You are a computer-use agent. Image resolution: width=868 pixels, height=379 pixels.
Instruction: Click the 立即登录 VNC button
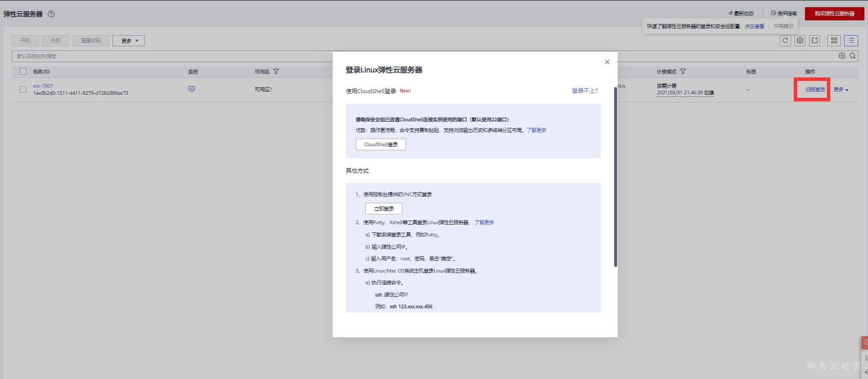pos(384,209)
